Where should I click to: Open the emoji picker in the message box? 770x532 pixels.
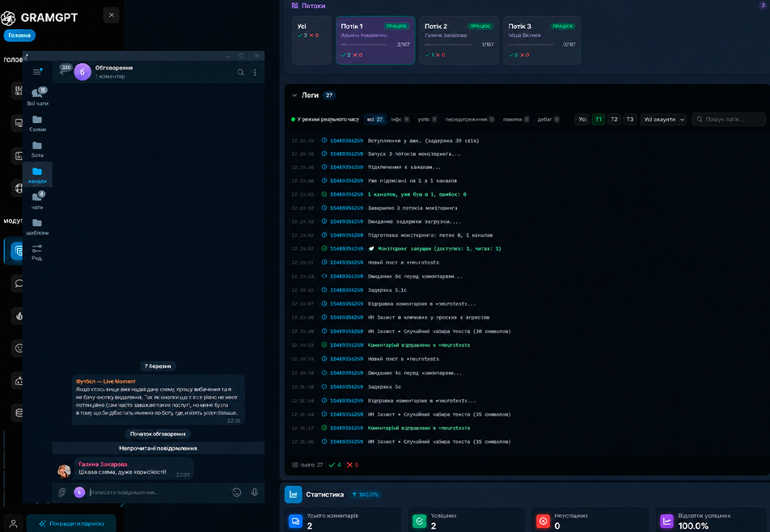237,492
